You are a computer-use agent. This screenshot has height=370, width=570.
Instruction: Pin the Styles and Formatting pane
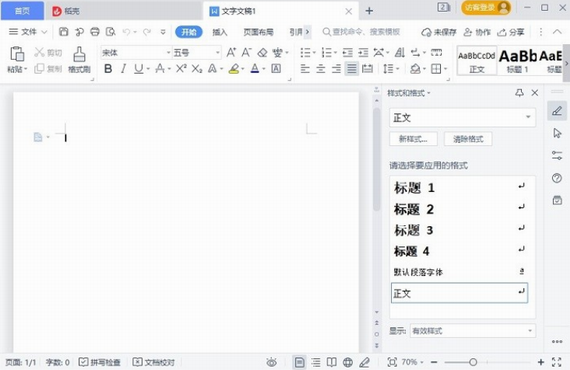519,93
